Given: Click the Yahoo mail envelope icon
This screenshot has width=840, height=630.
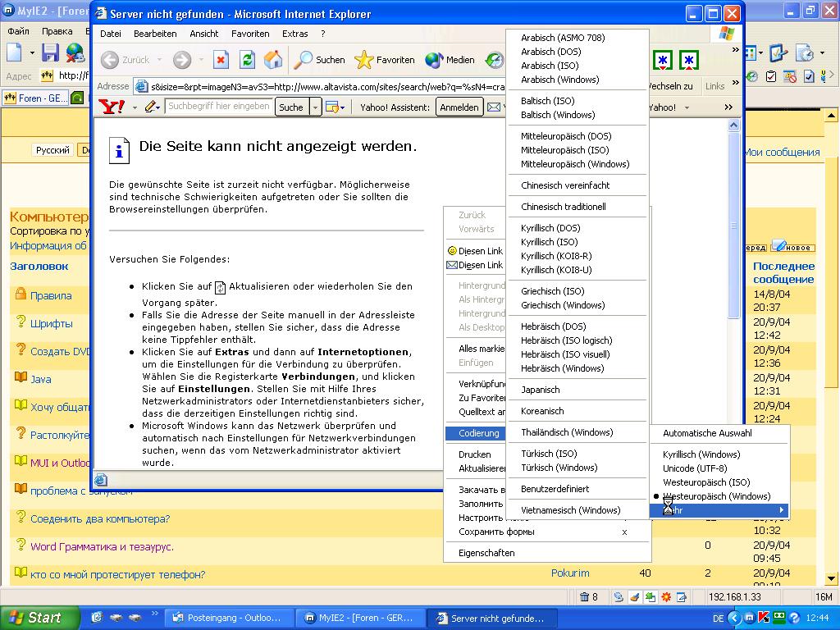Looking at the screenshot, I should pos(494,107).
